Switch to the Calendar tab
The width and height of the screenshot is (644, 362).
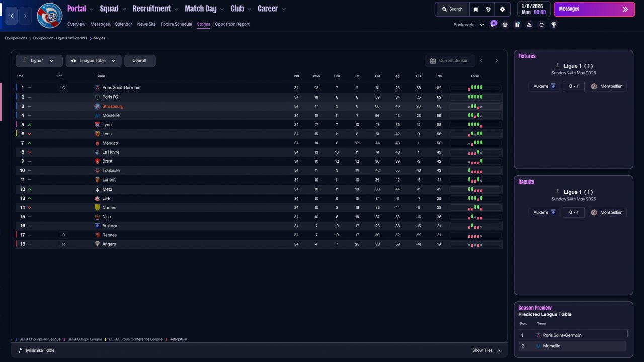pos(123,24)
